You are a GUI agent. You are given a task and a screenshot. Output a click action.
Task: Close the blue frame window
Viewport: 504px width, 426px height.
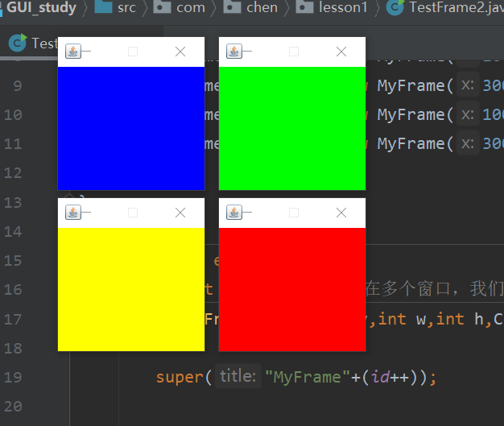pyautogui.click(x=180, y=52)
